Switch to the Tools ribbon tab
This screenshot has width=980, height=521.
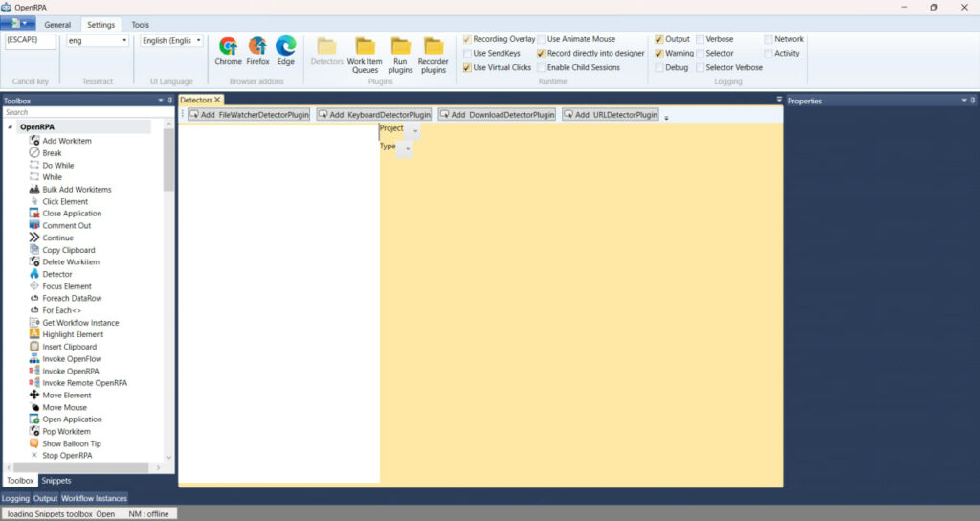pyautogui.click(x=140, y=25)
